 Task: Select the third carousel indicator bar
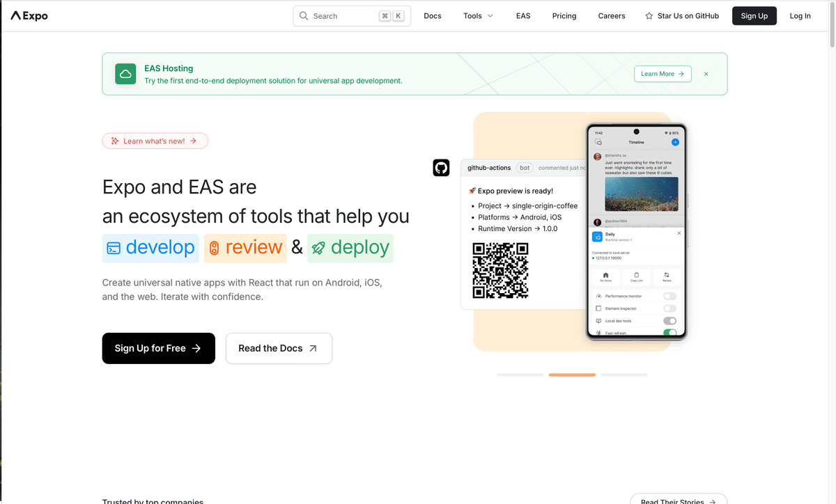(624, 375)
